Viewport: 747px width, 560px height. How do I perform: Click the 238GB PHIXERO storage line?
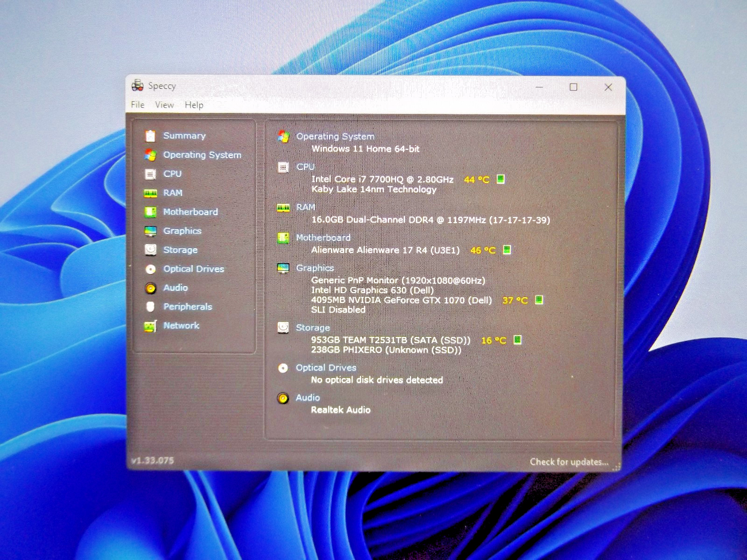click(x=386, y=350)
